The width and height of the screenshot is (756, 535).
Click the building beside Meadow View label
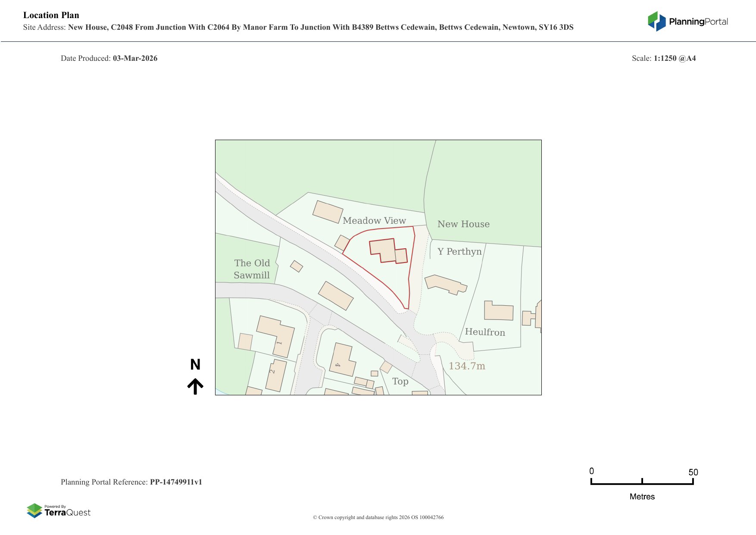[x=328, y=212]
